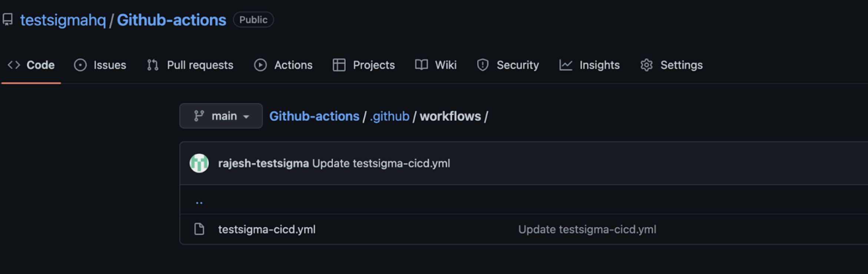Click the caret arrow next to main
This screenshot has width=868, height=274.
point(246,117)
